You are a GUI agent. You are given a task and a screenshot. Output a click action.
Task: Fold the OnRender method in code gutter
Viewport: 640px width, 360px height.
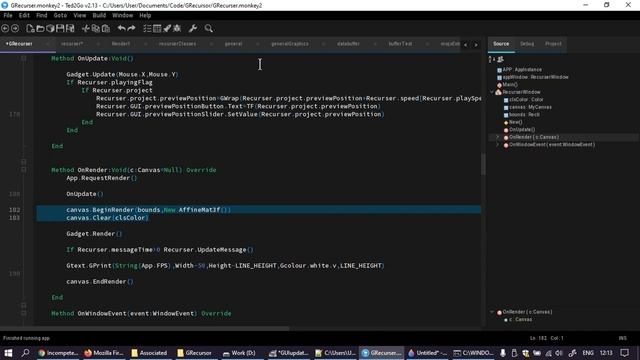(24, 170)
